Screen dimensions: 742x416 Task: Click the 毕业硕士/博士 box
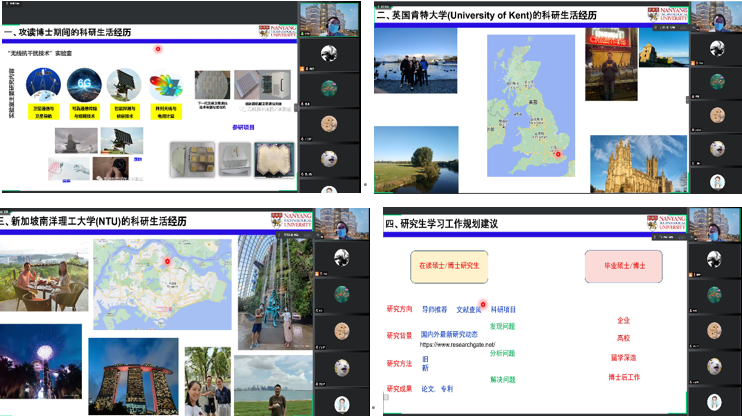(625, 265)
